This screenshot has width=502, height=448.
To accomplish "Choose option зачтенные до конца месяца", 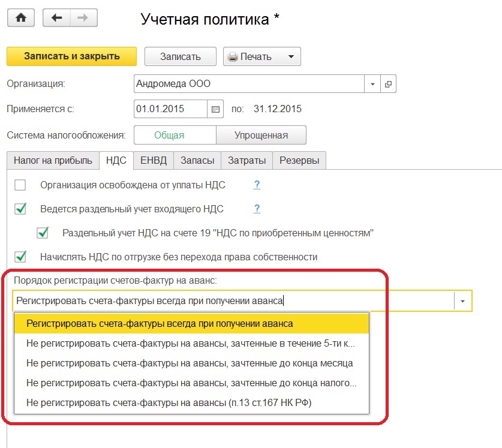I will 191,363.
